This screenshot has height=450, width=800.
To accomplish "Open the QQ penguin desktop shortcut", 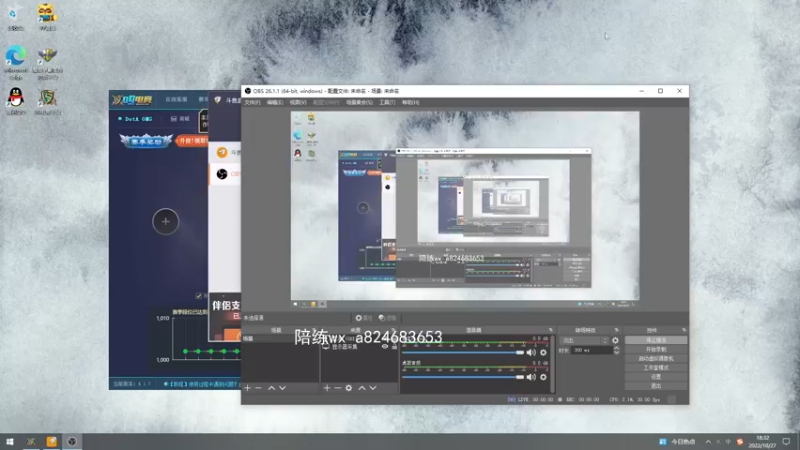I will tap(16, 101).
